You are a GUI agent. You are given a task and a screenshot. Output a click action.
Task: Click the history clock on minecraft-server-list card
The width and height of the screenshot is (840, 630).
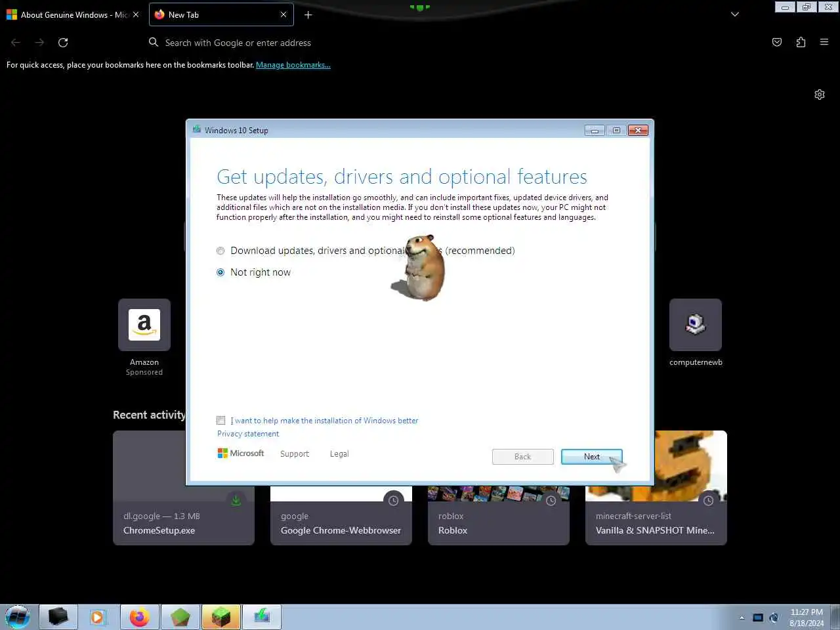[x=709, y=501]
